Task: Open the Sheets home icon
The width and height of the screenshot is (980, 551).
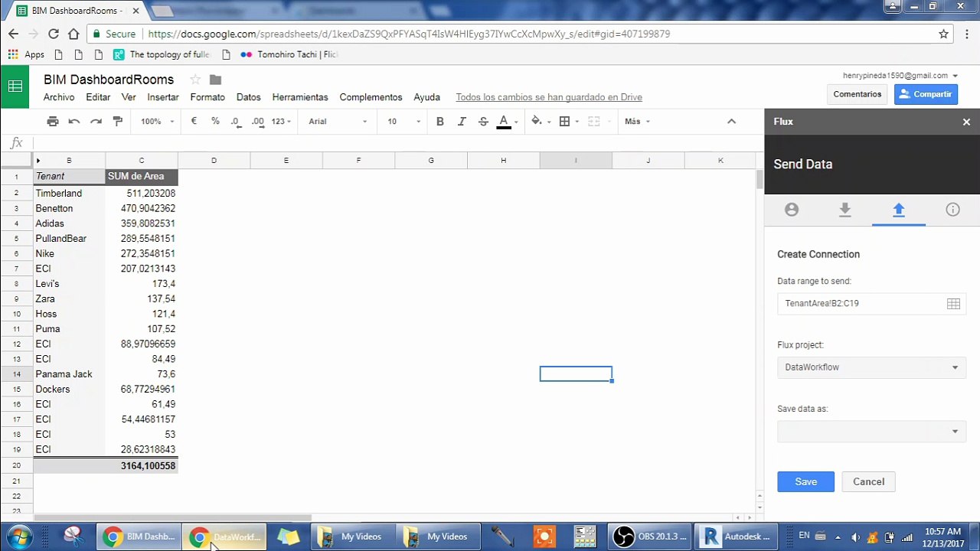Action: tap(15, 86)
